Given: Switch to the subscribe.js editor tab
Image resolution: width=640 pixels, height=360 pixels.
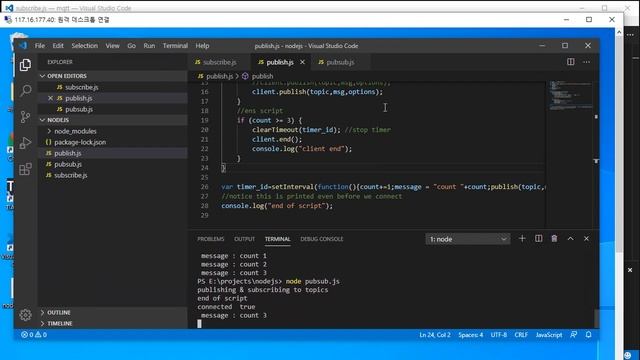Looking at the screenshot, I should click(x=219, y=62).
